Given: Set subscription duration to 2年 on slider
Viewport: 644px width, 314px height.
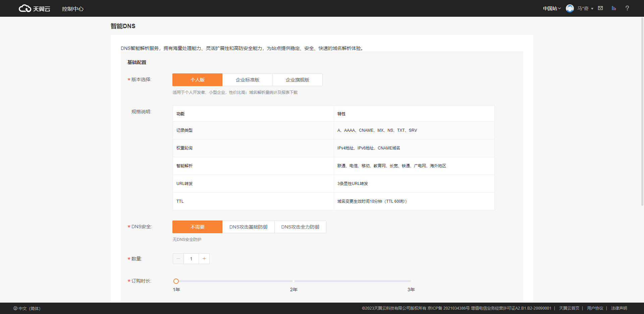Looking at the screenshot, I should (293, 281).
